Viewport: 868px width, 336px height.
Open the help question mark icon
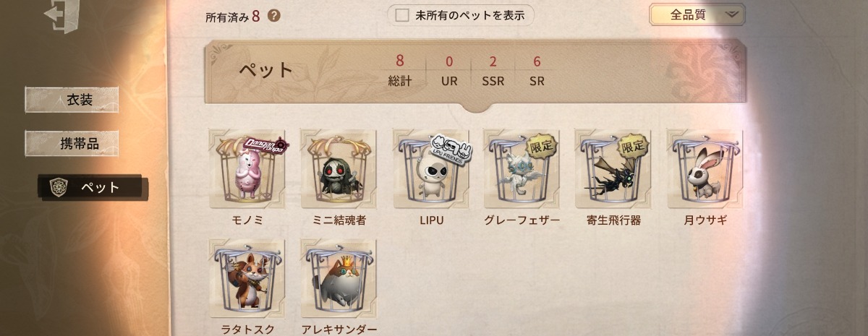coord(273,16)
